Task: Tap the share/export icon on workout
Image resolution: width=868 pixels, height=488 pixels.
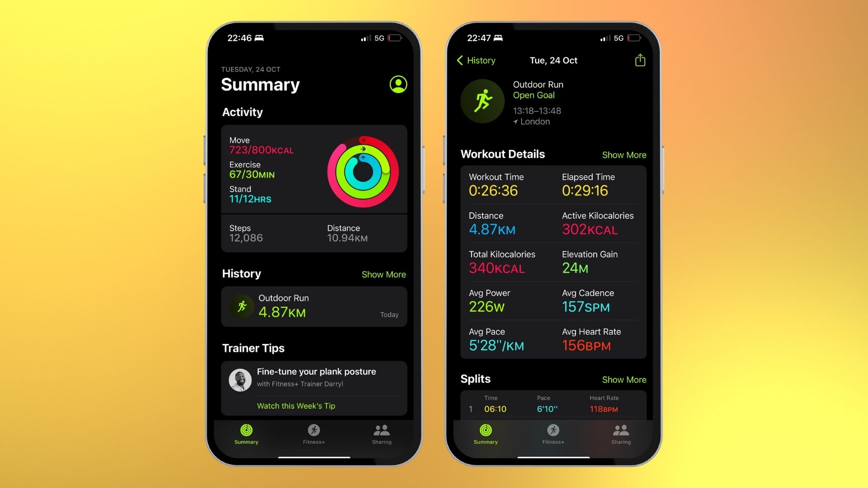Action: tap(640, 60)
